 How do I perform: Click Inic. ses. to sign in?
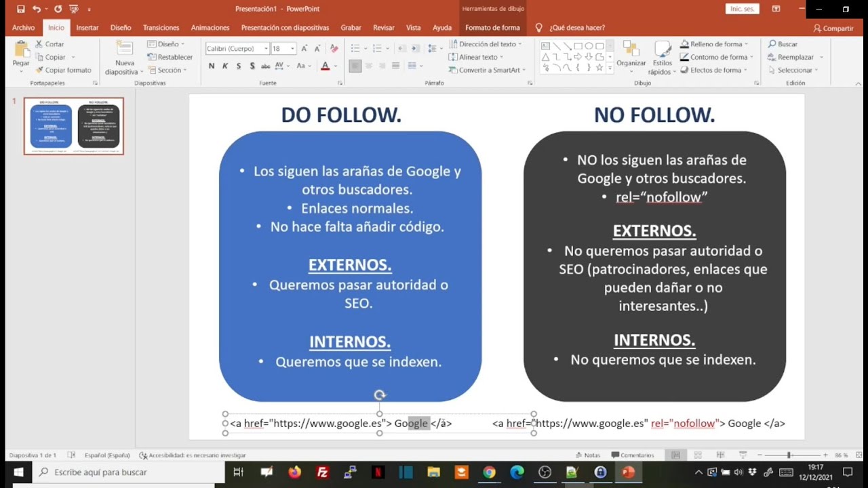(742, 9)
